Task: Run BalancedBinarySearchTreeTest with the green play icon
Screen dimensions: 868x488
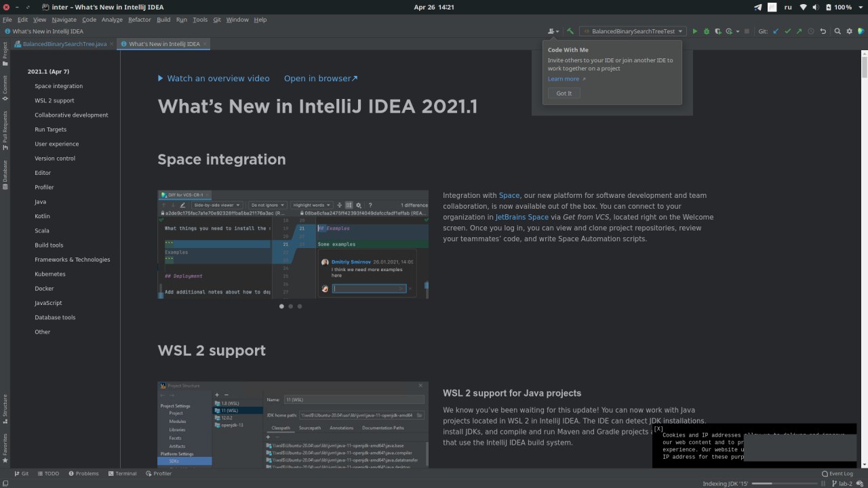Action: (695, 31)
